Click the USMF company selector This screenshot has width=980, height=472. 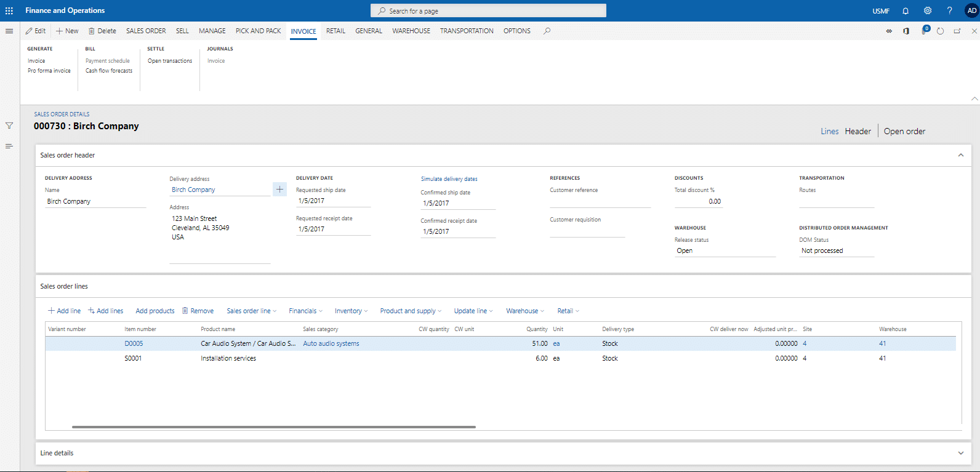(881, 11)
